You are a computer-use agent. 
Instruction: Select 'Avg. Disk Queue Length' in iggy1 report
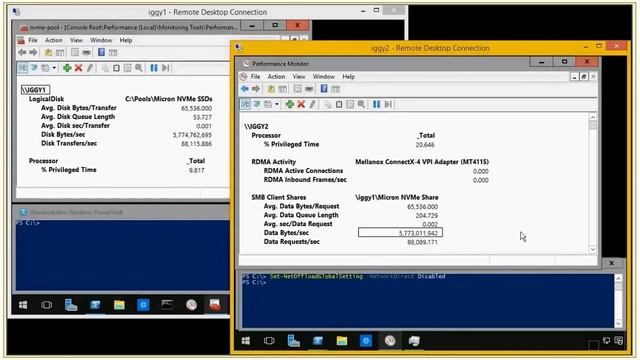(x=78, y=117)
